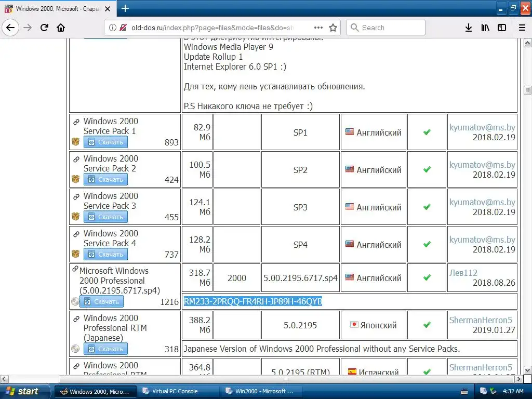Download Microsoft Windows 2000 Professional sp4

[x=101, y=302]
